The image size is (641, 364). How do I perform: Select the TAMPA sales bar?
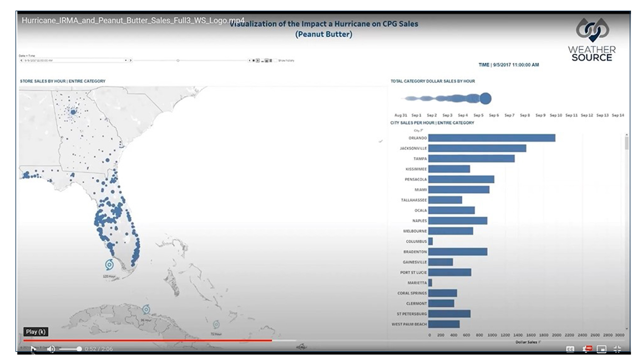pyautogui.click(x=471, y=158)
